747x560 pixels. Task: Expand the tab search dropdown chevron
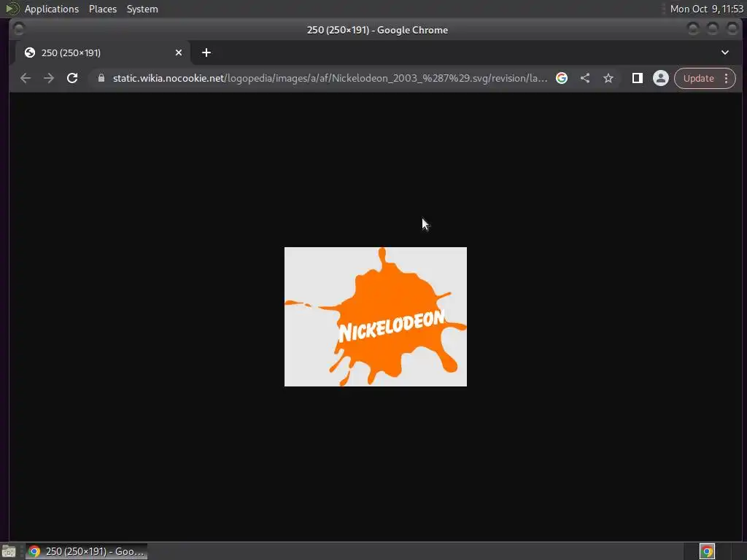pos(725,52)
